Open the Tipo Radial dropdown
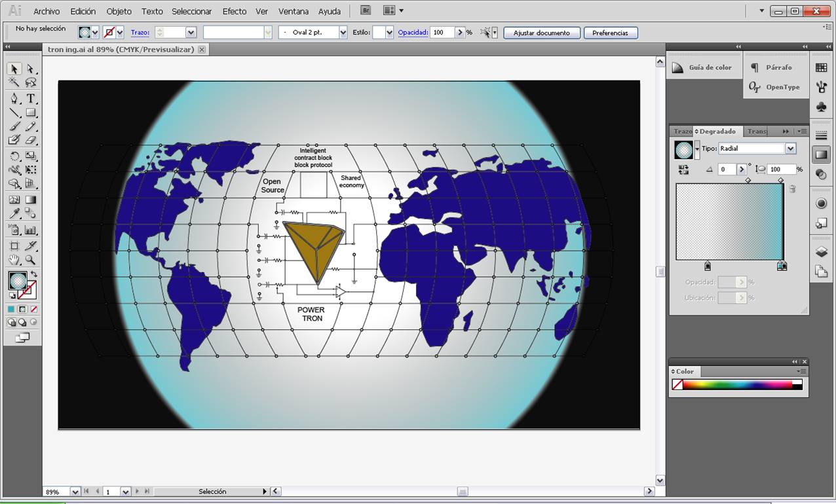The image size is (836, 504). point(791,149)
